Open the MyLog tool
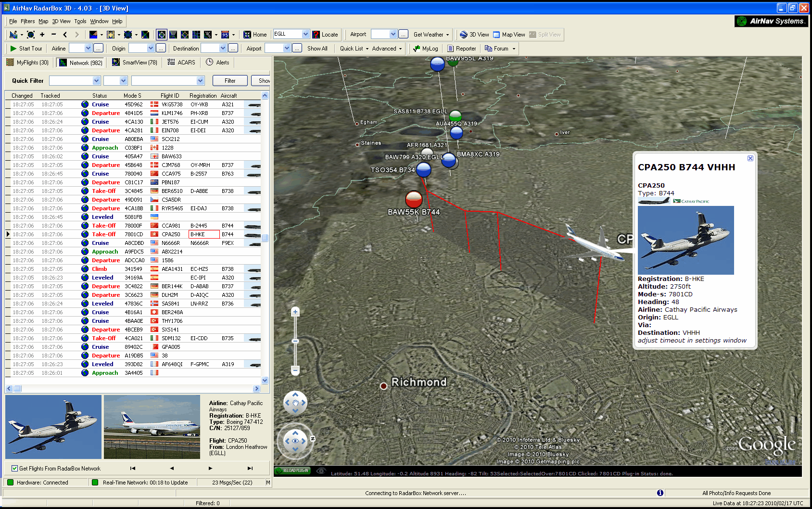The image size is (812, 509). click(x=425, y=49)
